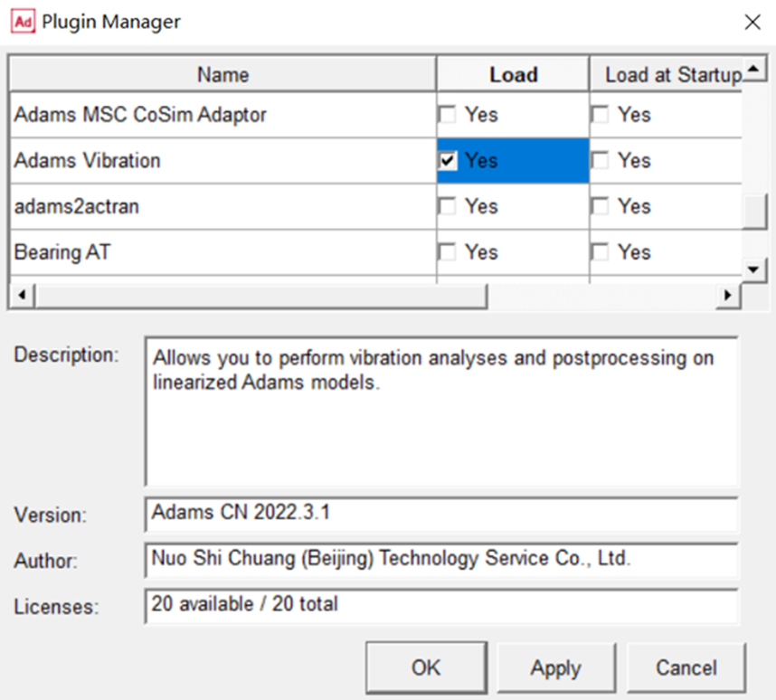Click the Load column header
776x700 pixels.
[x=513, y=74]
